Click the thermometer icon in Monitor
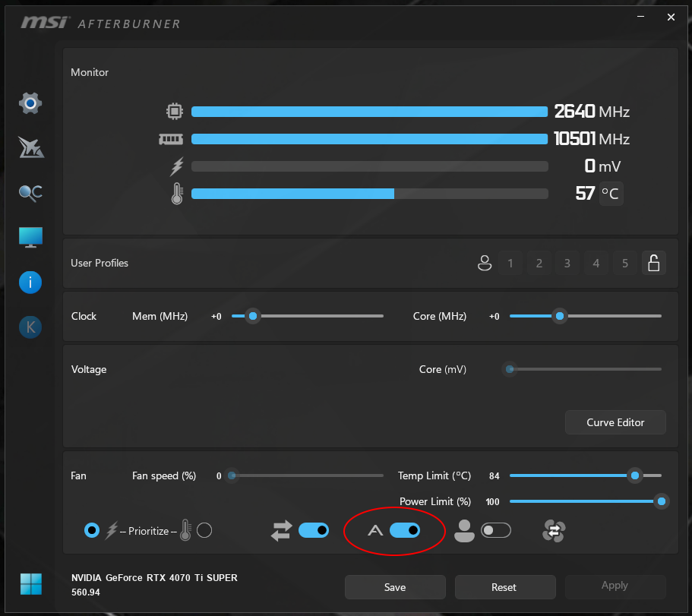This screenshot has width=692, height=616. tap(177, 193)
